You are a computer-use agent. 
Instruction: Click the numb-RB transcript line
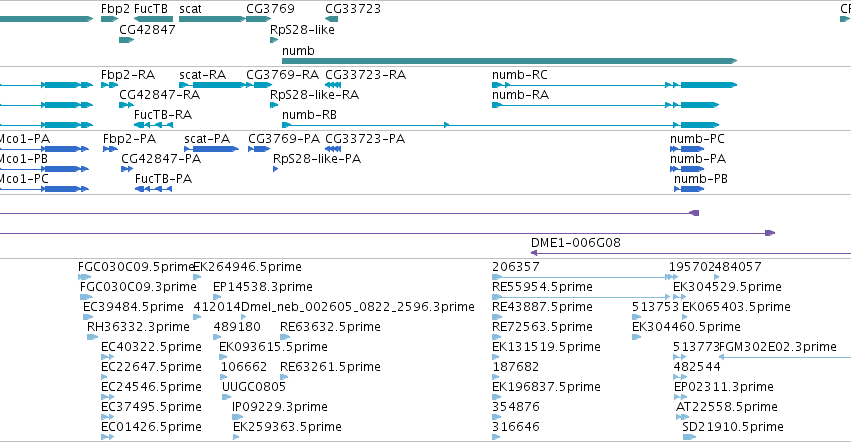[500, 125]
